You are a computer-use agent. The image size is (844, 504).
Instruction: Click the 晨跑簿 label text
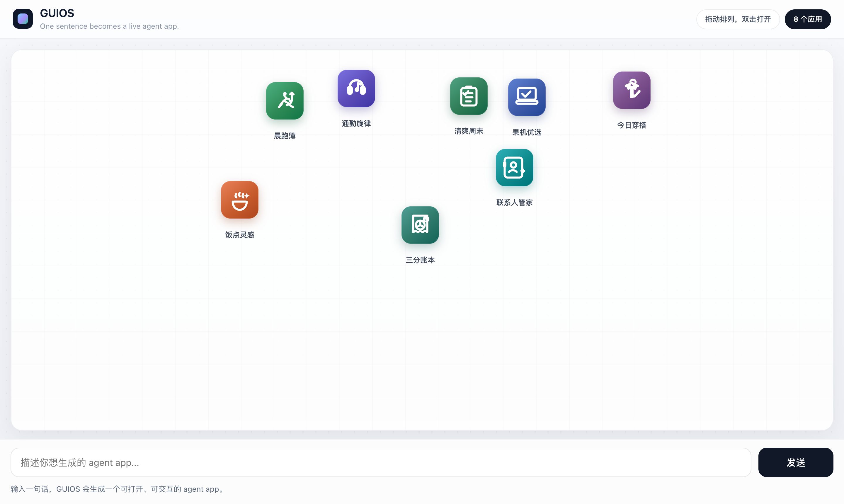[x=285, y=136]
